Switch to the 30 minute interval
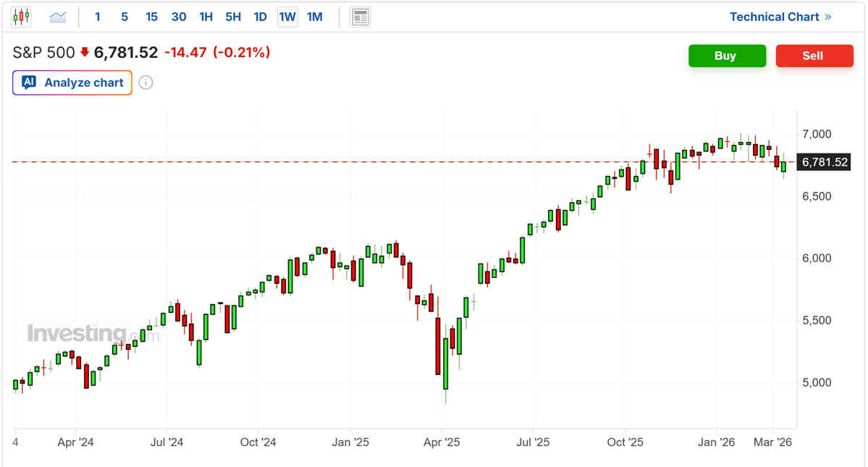 179,17
